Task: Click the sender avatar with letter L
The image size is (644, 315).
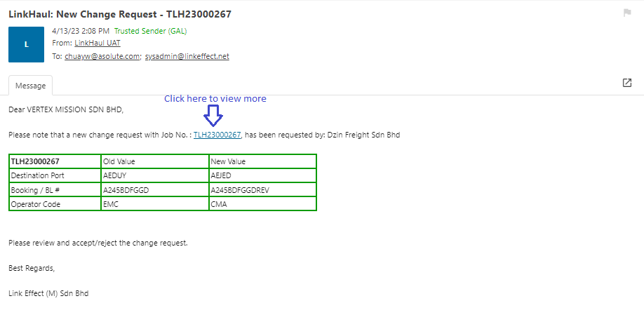Action: tap(26, 44)
